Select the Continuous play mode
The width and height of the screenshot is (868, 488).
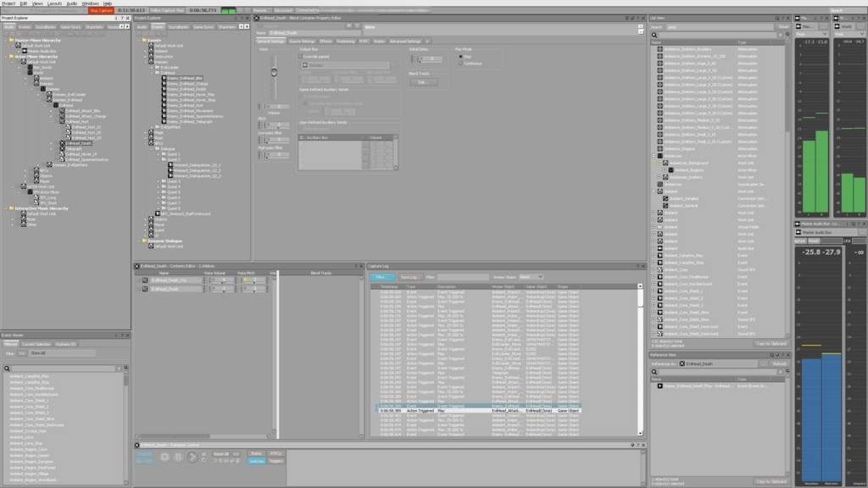(460, 64)
